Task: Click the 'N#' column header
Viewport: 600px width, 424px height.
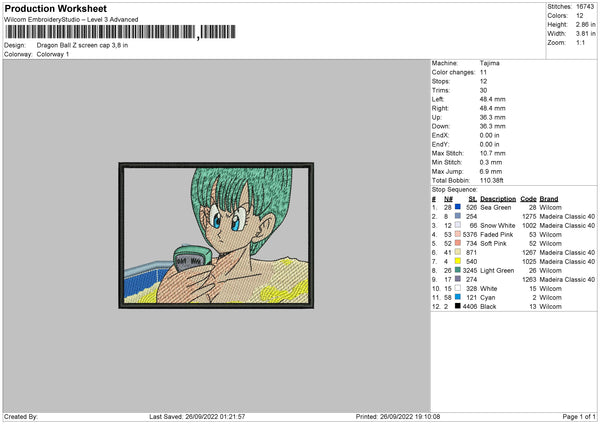Action: coord(448,199)
